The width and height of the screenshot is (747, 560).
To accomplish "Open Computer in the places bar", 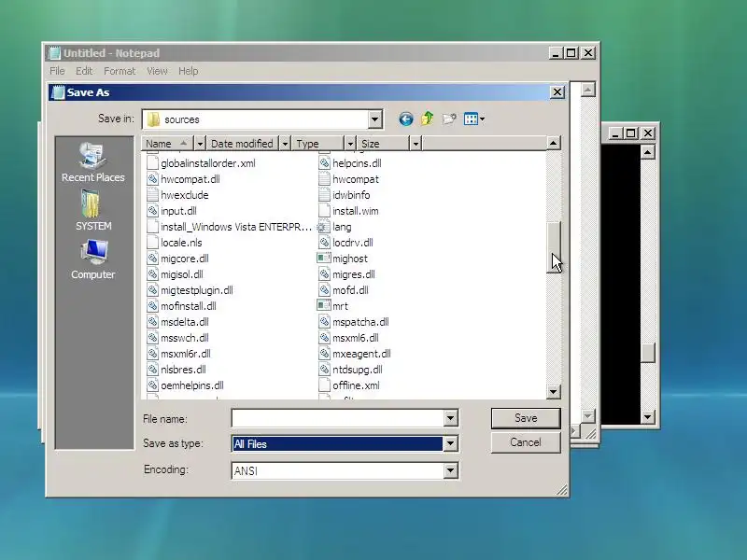I will pyautogui.click(x=93, y=259).
